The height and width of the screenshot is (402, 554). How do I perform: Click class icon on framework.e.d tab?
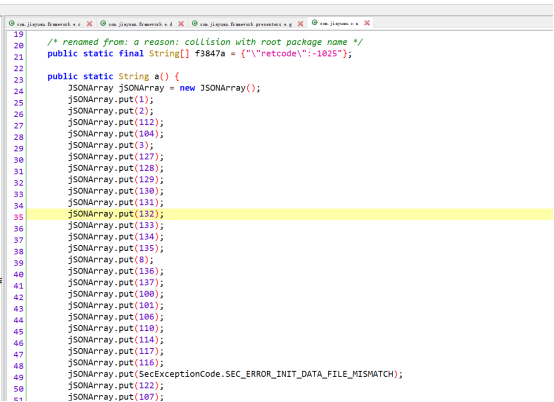click(103, 23)
